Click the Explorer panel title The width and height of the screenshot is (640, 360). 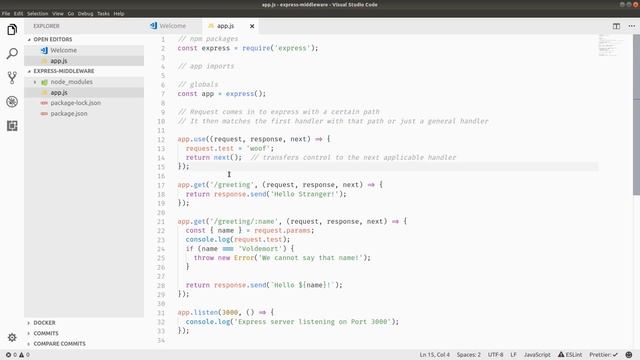(46, 26)
